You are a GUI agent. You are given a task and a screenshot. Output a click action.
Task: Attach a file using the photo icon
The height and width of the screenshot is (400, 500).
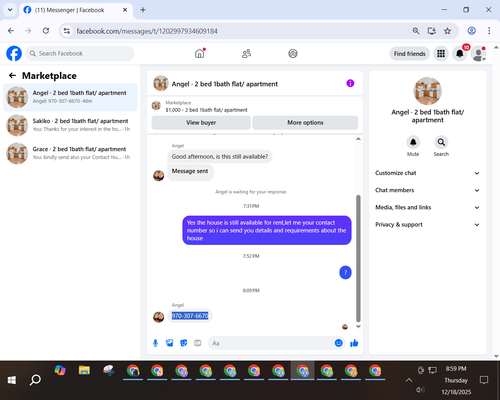tap(170, 343)
